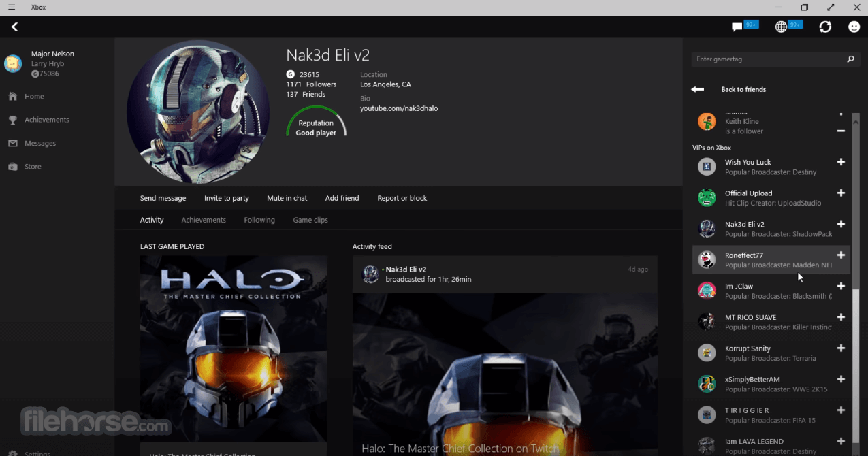Add Roneffect77 with plus icon
Image resolution: width=868 pixels, height=456 pixels.
coord(841,255)
